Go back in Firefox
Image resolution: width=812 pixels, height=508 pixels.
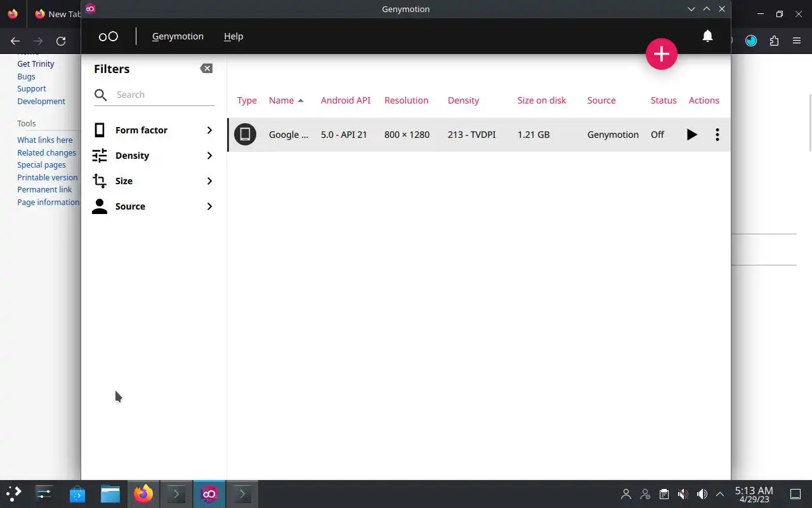[15, 41]
